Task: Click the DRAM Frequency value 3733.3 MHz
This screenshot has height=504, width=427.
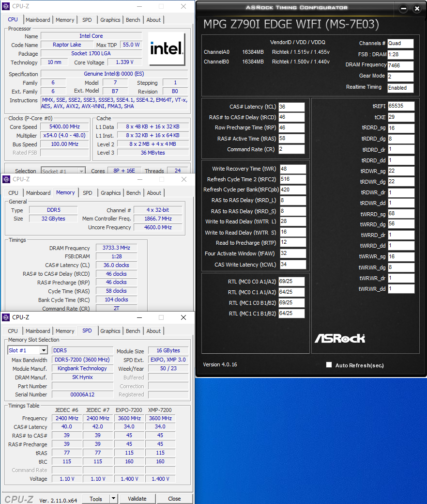Action: click(116, 248)
